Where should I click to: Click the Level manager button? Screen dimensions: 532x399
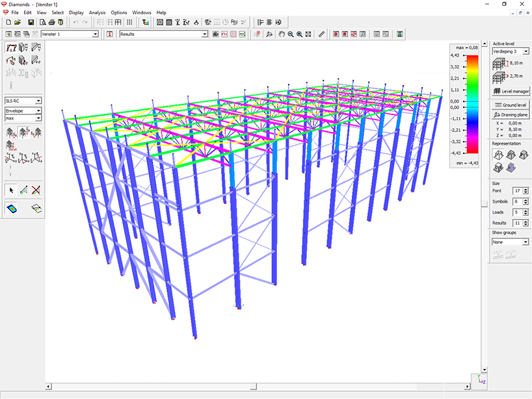coord(511,92)
